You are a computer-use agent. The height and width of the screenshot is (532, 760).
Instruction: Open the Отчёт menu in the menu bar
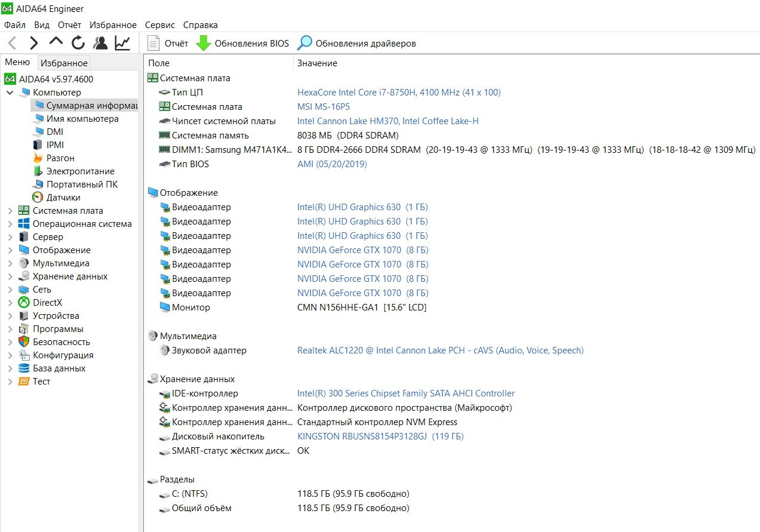70,25
